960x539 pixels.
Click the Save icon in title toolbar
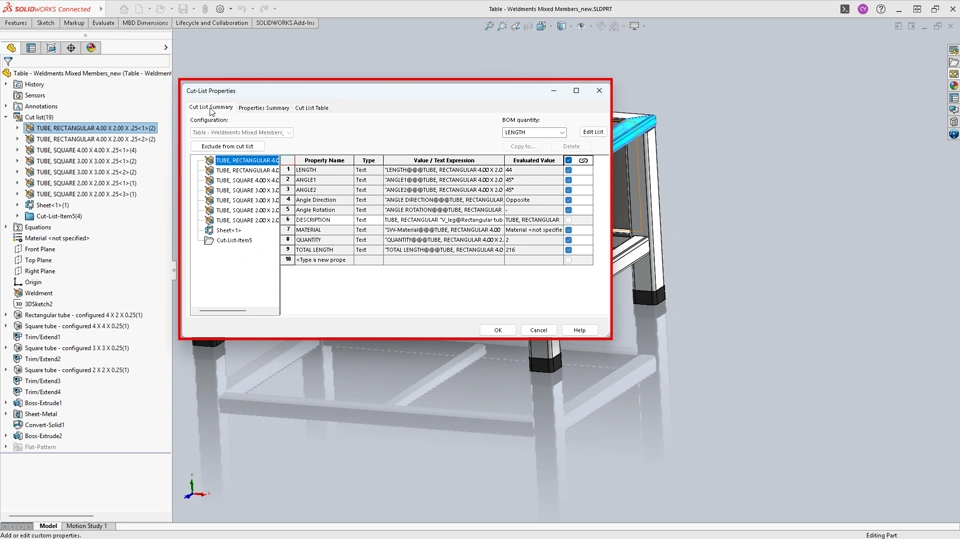pos(182,9)
